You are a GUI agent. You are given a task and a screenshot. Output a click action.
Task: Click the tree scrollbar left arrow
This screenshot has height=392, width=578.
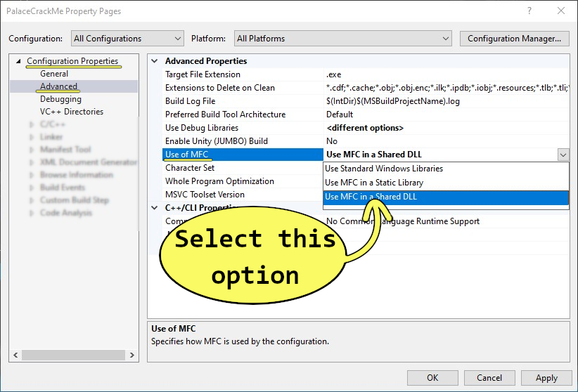click(15, 355)
